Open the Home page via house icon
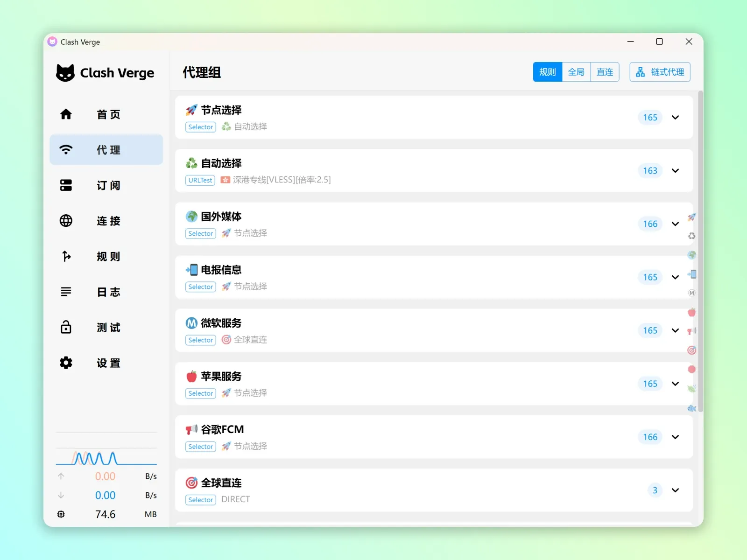The width and height of the screenshot is (747, 560). 66,114
